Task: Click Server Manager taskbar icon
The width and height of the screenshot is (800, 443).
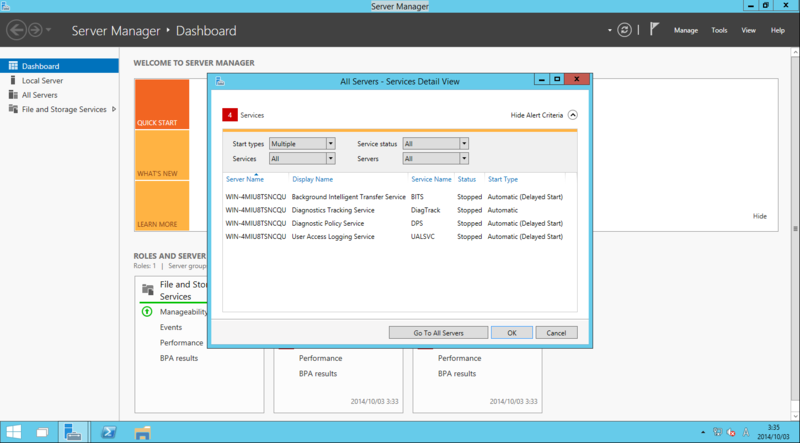Action: tap(73, 432)
